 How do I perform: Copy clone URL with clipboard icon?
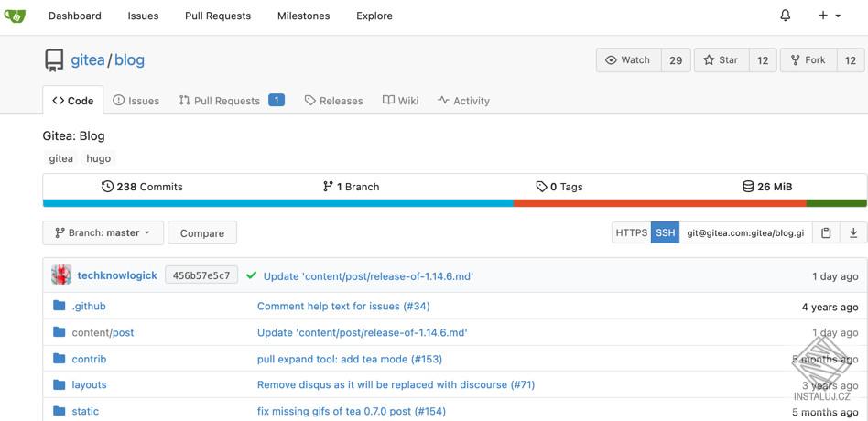[826, 232]
